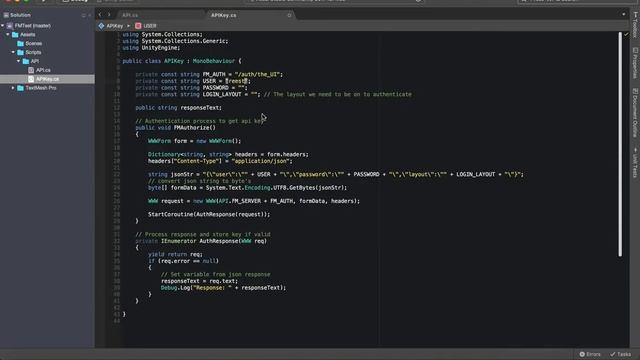
Task: Close the Solution pad
Action: pyautogui.click(x=90, y=16)
